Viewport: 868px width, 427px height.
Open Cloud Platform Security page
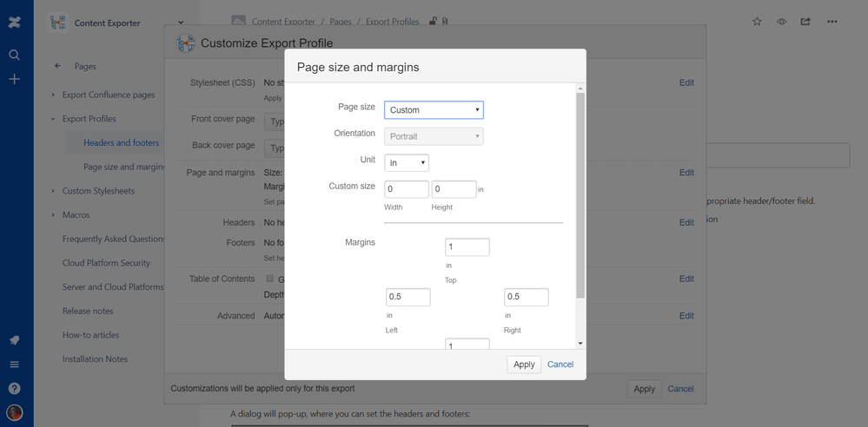point(106,263)
